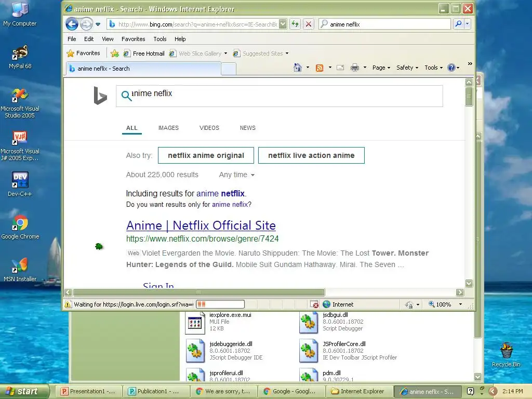Click the Read Mail icon
Screen dimensions: 532x399
click(340, 68)
